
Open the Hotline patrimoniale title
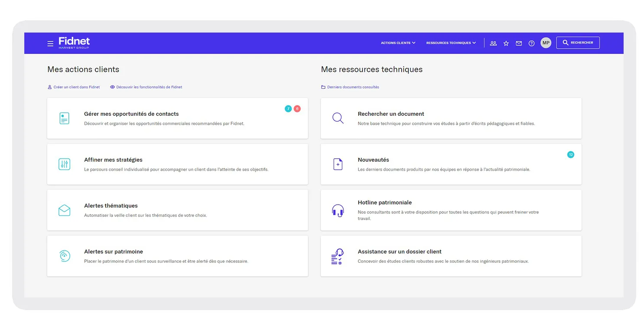385,202
